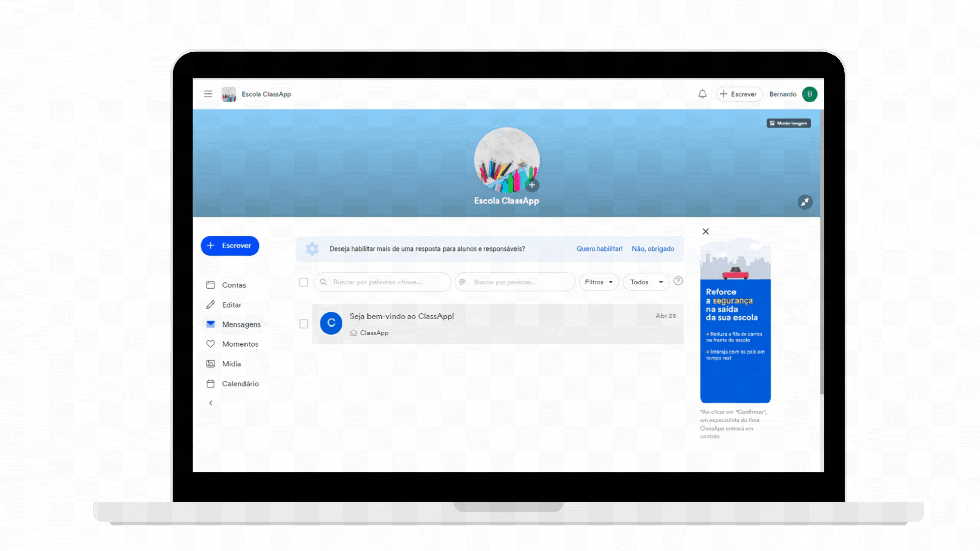Close the side advertisement with X
Viewport: 980px width, 551px height.
click(x=706, y=231)
